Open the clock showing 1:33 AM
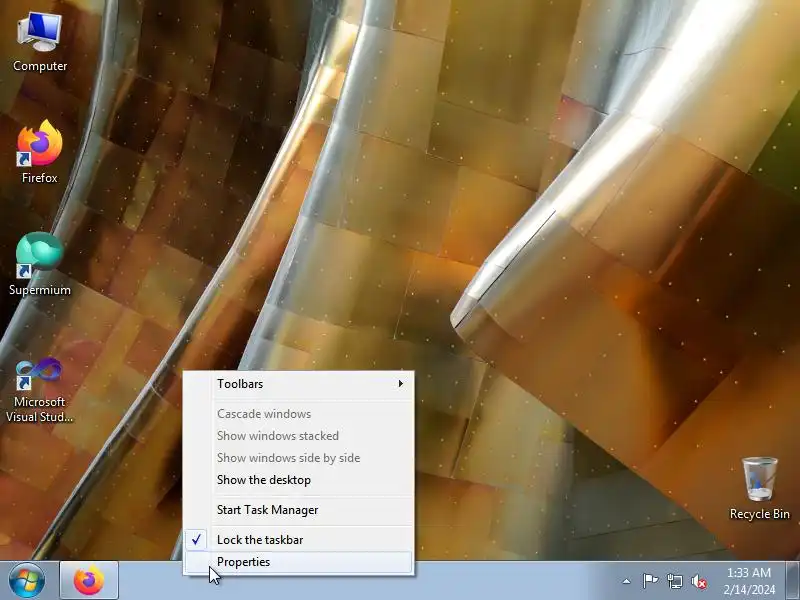Image resolution: width=800 pixels, height=600 pixels. (749, 581)
